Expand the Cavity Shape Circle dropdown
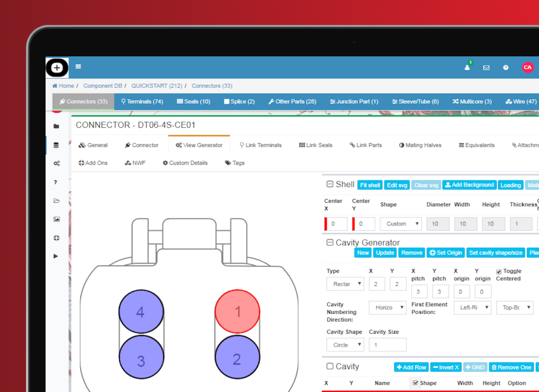Screen dimensions: 539x392 click(345, 345)
